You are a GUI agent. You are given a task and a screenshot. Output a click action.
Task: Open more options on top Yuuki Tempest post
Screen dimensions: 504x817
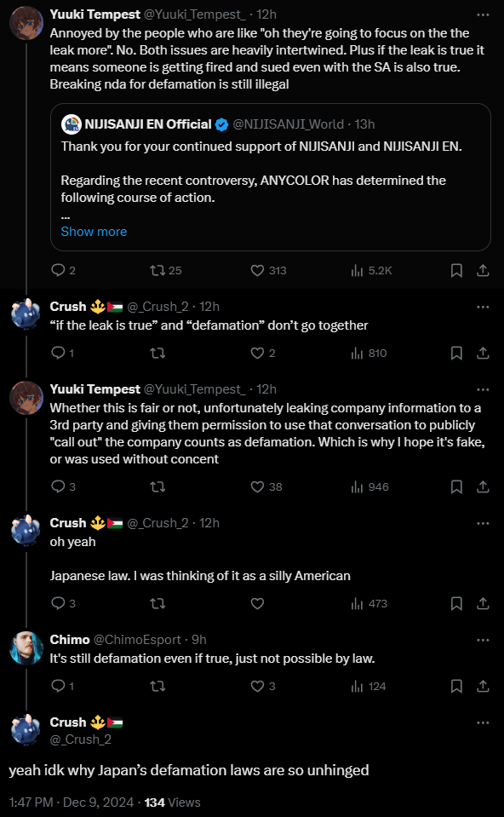click(483, 14)
